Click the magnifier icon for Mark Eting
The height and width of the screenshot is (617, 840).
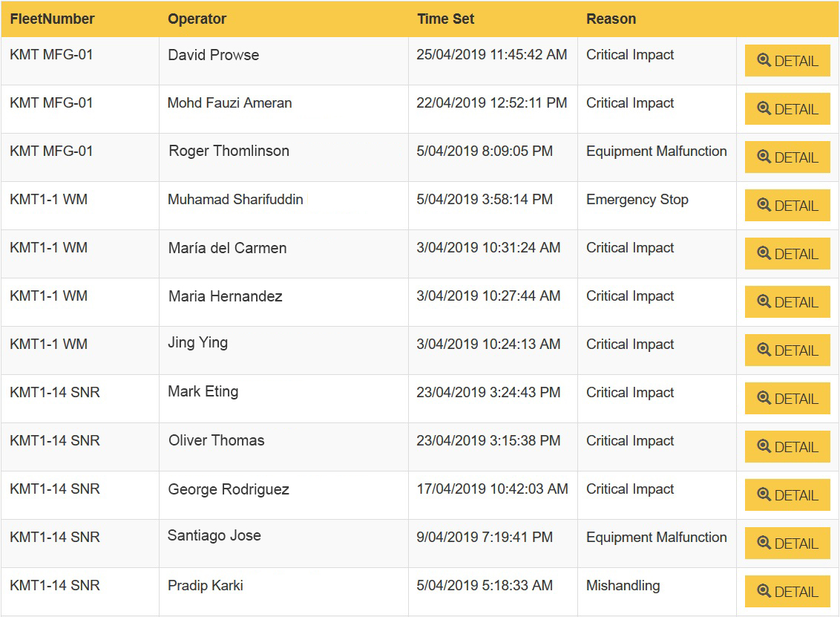click(x=764, y=399)
